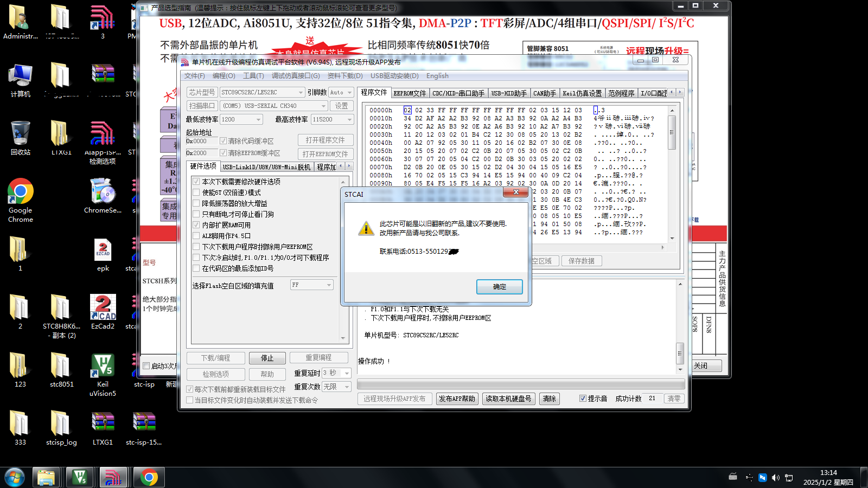Open File Explorer from taskbar
The height and width of the screenshot is (488, 868).
(x=46, y=477)
